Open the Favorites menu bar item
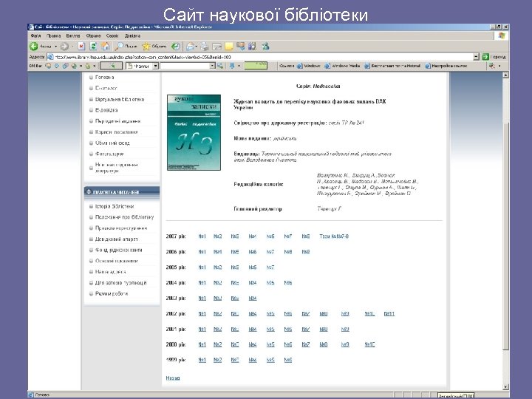Screen dimensions: 532x399 point(93,35)
